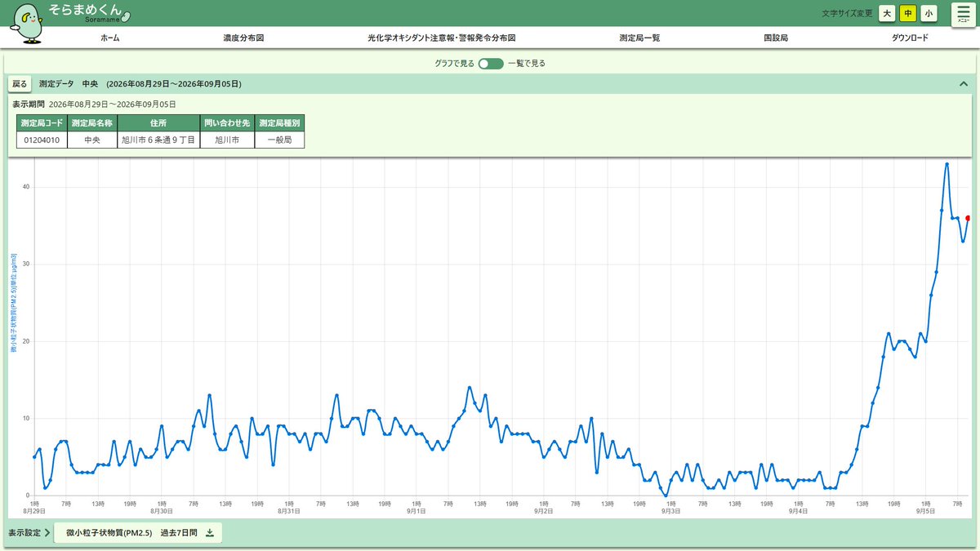Click the y-axis value 10
The width and height of the screenshot is (980, 551).
coord(26,419)
